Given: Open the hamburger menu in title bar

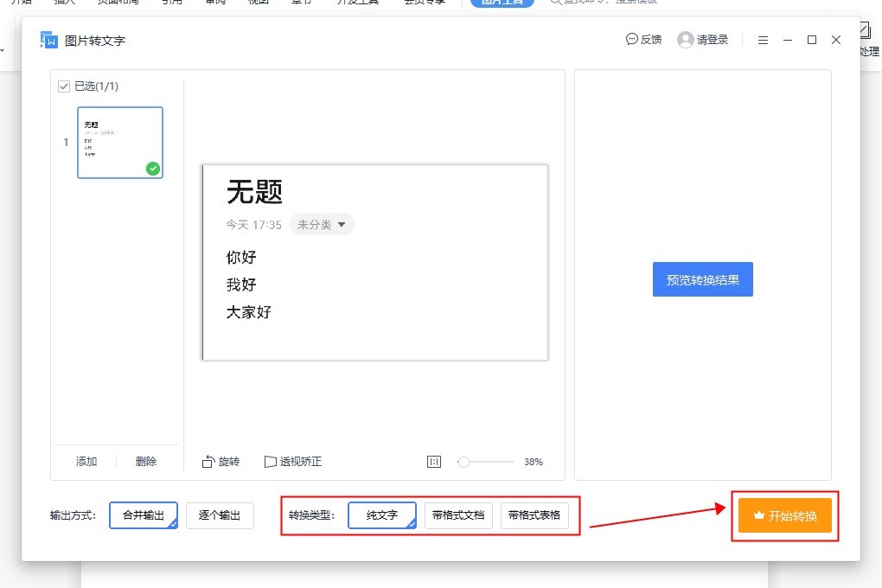Looking at the screenshot, I should tap(763, 40).
